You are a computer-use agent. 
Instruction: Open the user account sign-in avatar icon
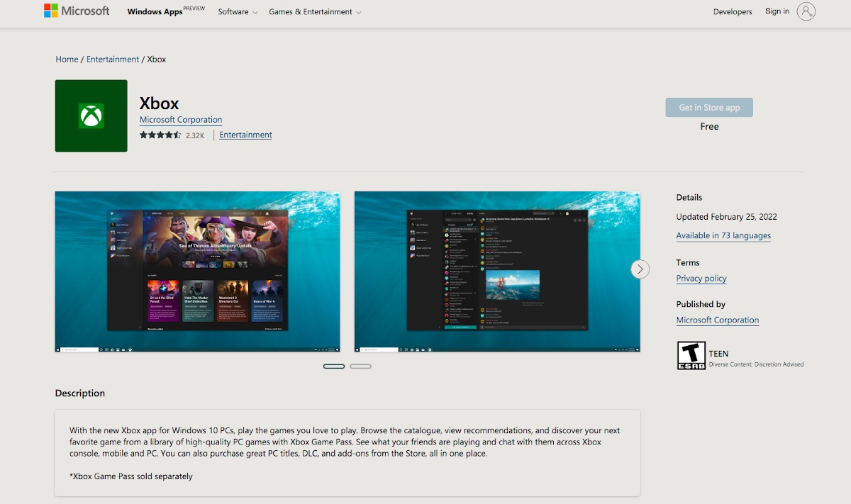pos(806,11)
